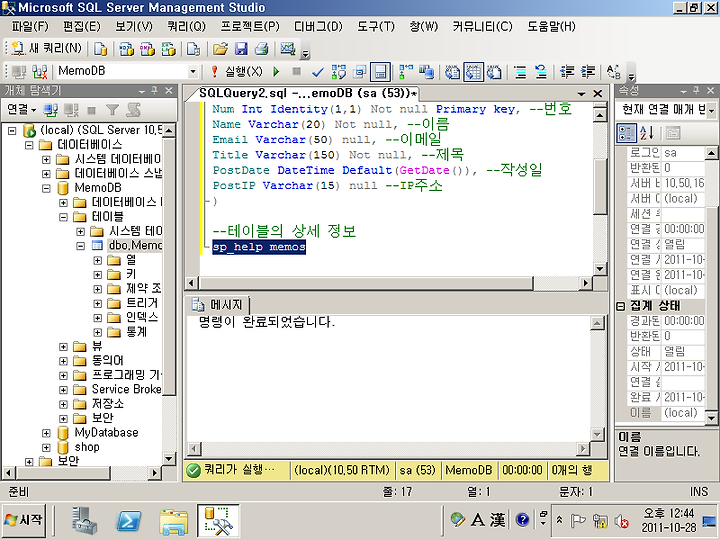Click the 시작 Start button
Viewport: 720px width, 540px height.
coord(24,520)
